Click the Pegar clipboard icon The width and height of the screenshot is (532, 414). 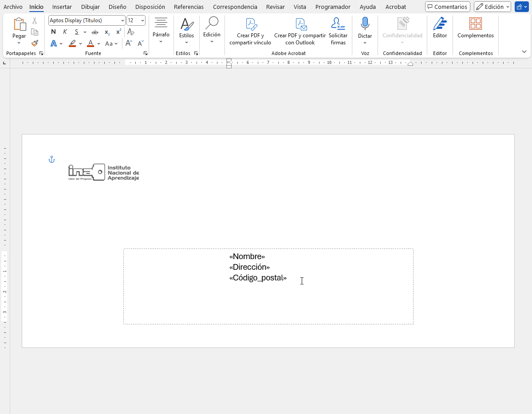click(19, 25)
